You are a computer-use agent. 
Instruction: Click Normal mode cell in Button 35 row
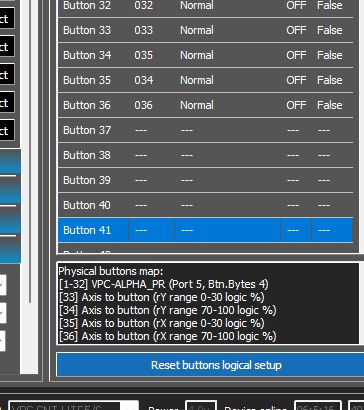pyautogui.click(x=197, y=80)
